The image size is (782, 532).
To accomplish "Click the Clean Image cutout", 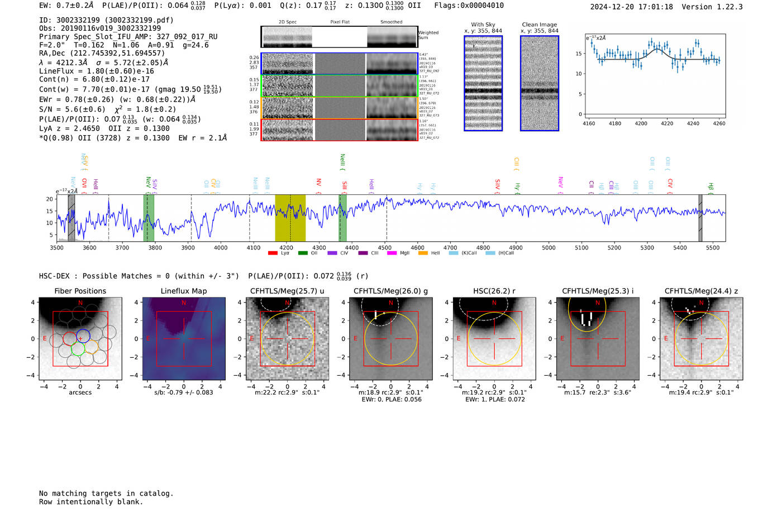I will click(540, 83).
